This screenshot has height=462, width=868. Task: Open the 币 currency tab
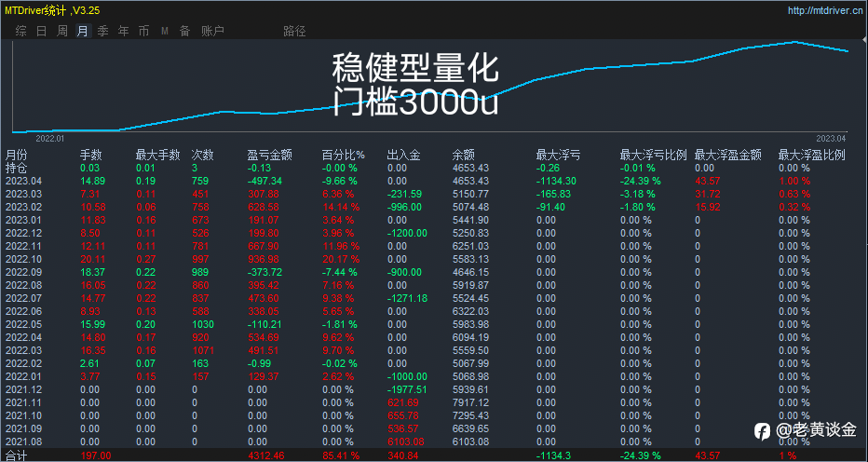pyautogui.click(x=144, y=31)
